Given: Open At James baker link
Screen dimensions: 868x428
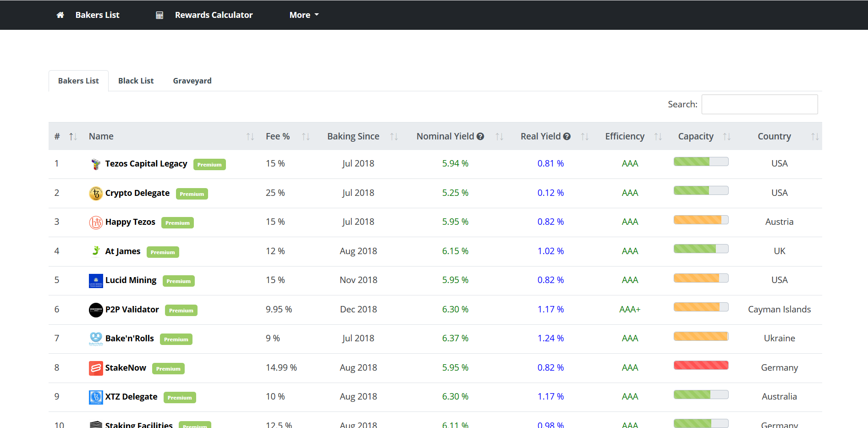Looking at the screenshot, I should [123, 251].
